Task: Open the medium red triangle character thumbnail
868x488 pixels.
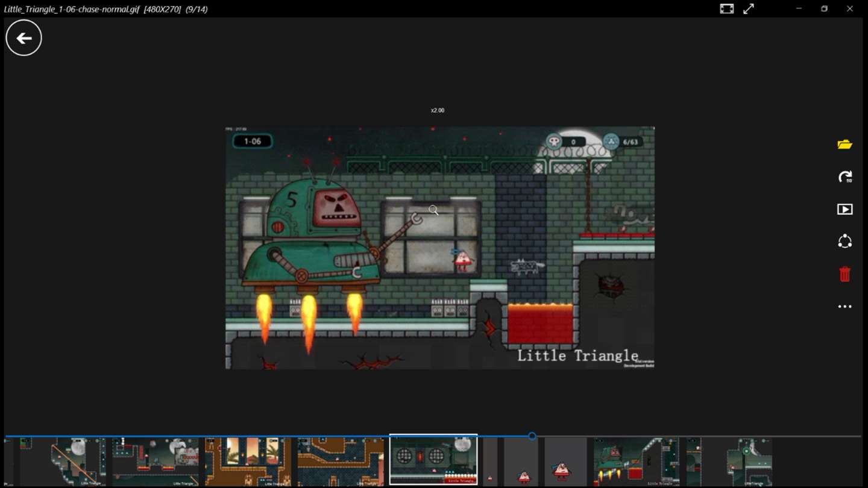Action: click(x=521, y=461)
